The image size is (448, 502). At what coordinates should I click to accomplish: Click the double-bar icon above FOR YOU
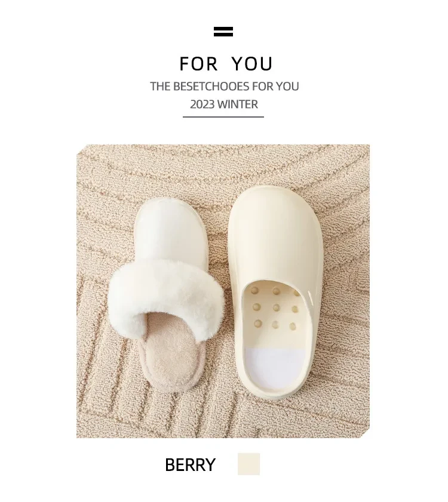[x=223, y=32]
